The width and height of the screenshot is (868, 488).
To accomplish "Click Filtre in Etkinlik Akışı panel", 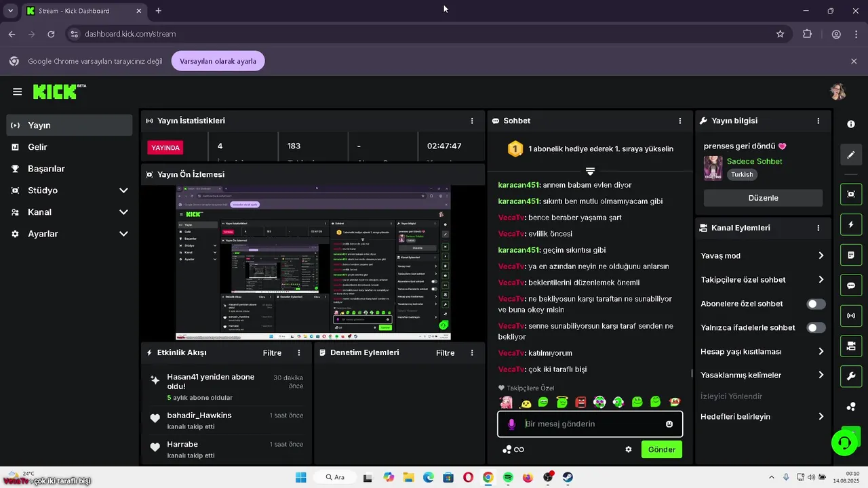I will coord(272,353).
